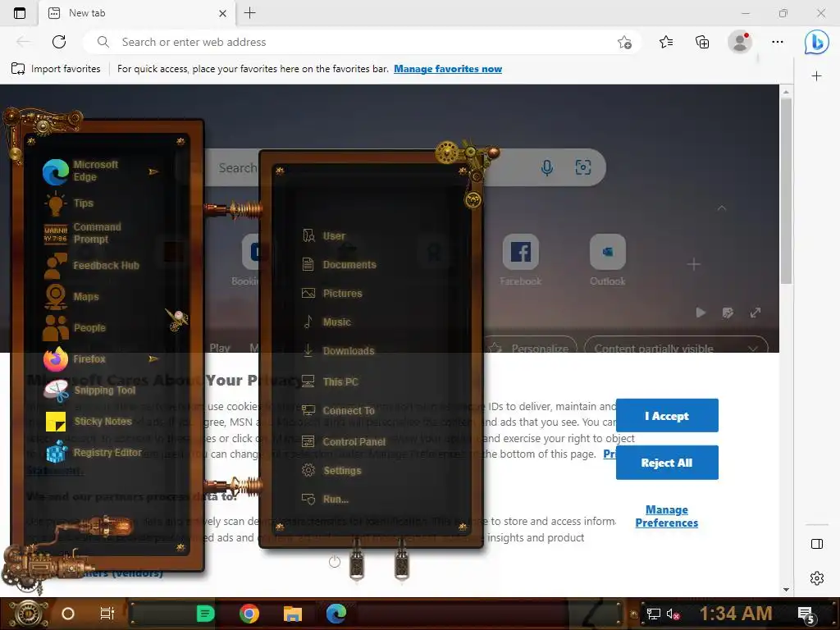Start voice search microphone icon
This screenshot has height=630, width=840.
click(x=546, y=167)
